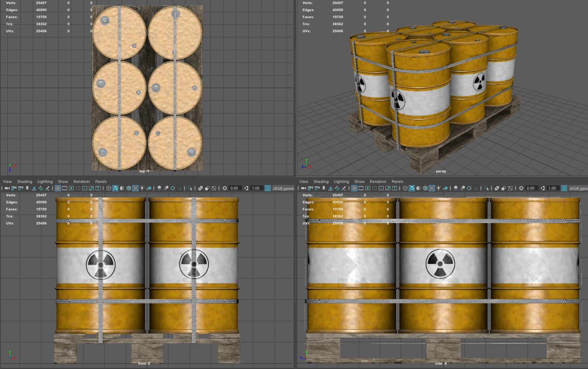Click Wireframe on Shaded in side view toolbar
Image resolution: width=588 pixels, height=369 pixels.
[x=425, y=188]
